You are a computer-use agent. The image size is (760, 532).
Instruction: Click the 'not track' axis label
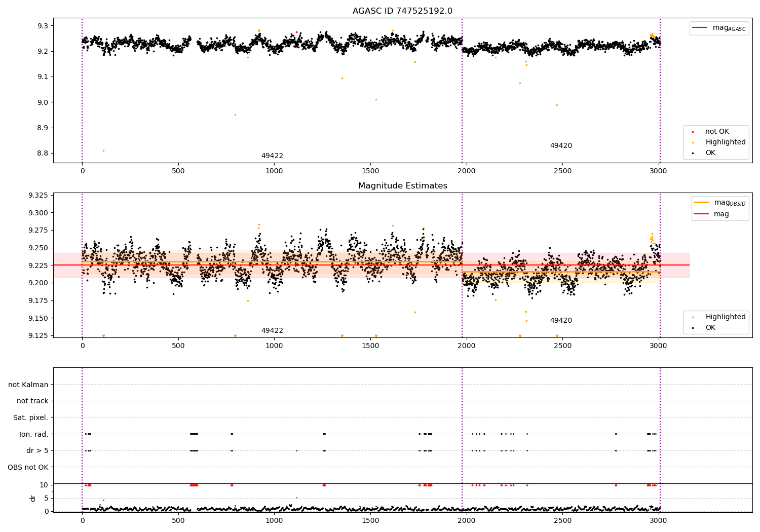(x=32, y=401)
